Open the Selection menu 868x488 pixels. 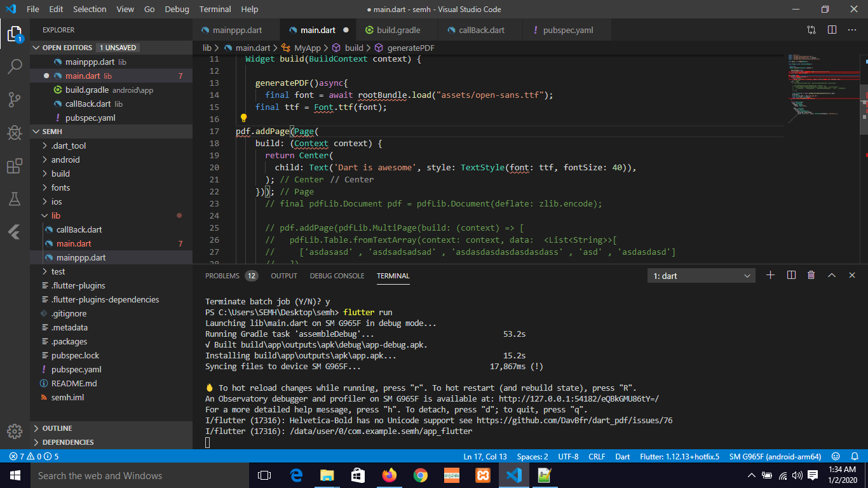pos(90,9)
